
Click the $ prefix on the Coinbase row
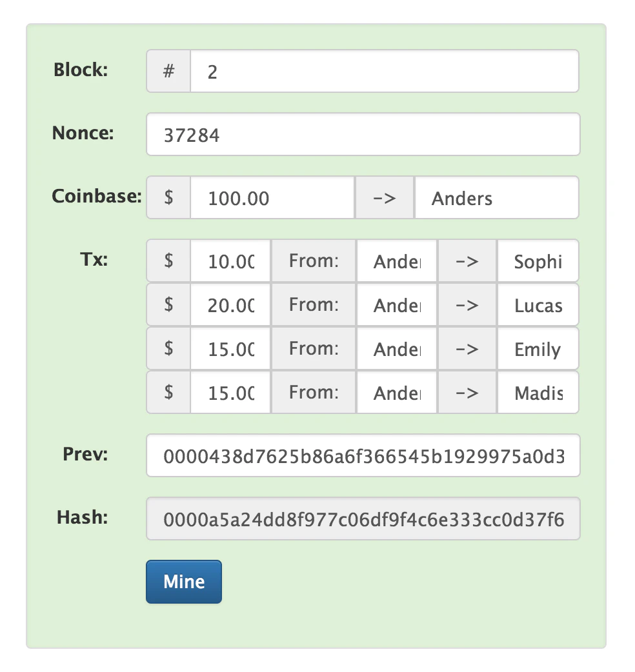tap(168, 198)
